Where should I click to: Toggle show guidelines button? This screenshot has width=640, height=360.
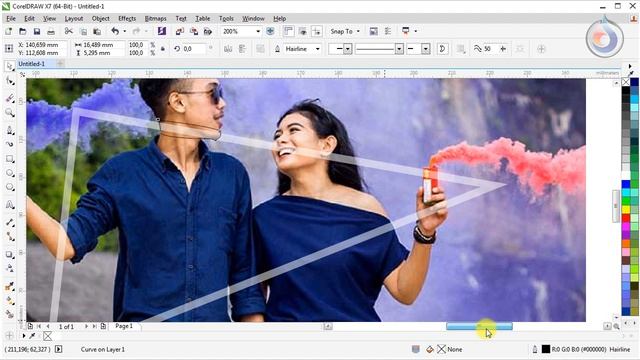pyautogui.click(x=316, y=31)
